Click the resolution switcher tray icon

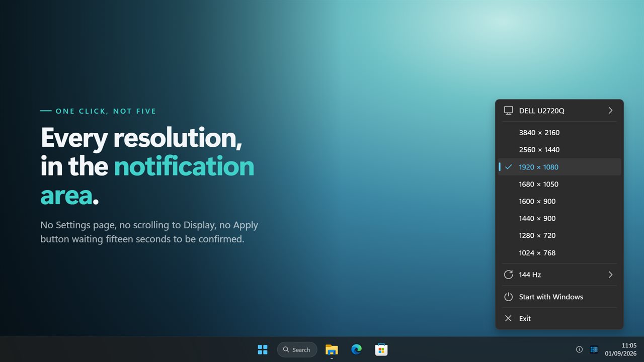pos(594,349)
